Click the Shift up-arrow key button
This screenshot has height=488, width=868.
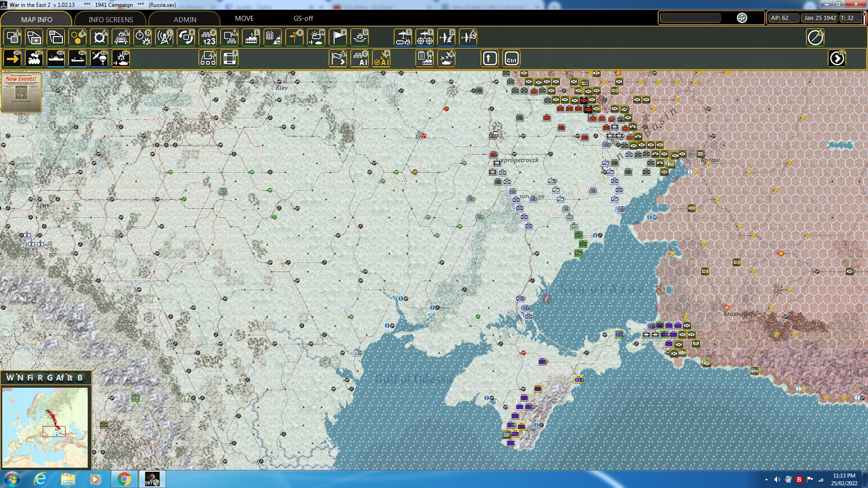tap(490, 59)
